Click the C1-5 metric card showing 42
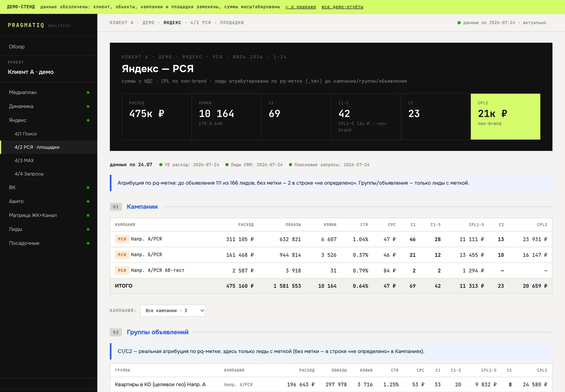The width and height of the screenshot is (565, 392). click(366, 116)
